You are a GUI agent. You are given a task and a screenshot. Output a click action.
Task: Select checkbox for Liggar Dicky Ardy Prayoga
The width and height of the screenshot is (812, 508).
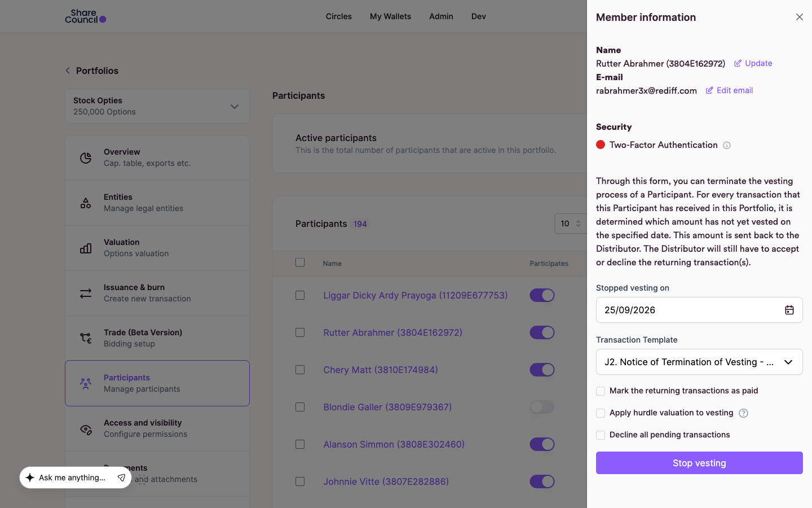click(300, 295)
